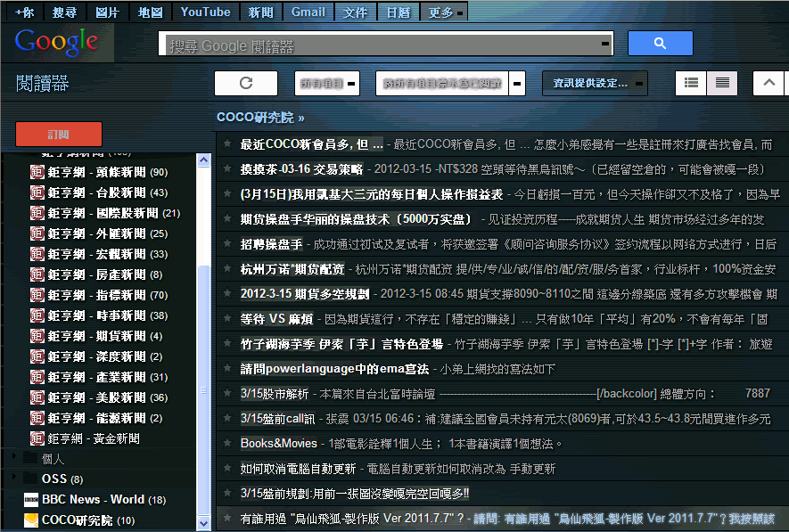Star the 招聘操盘手 item
This screenshot has height=532, width=789.
click(227, 243)
